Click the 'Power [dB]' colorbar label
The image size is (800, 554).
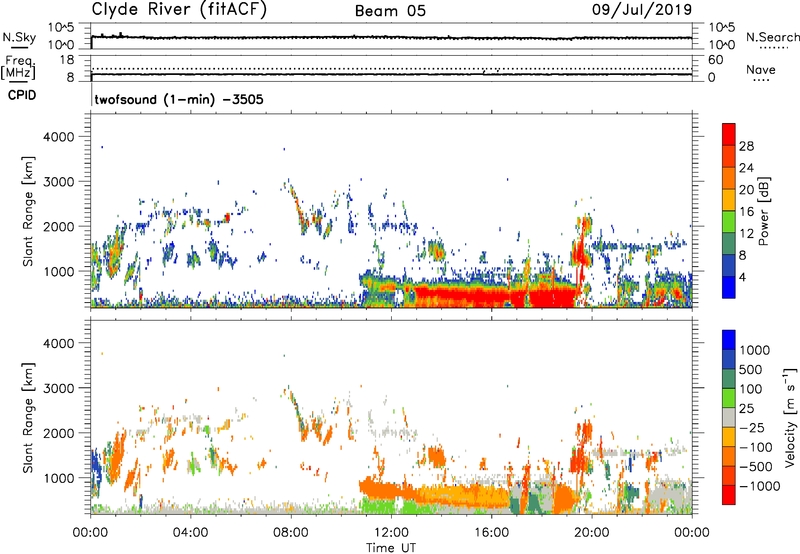coord(763,211)
